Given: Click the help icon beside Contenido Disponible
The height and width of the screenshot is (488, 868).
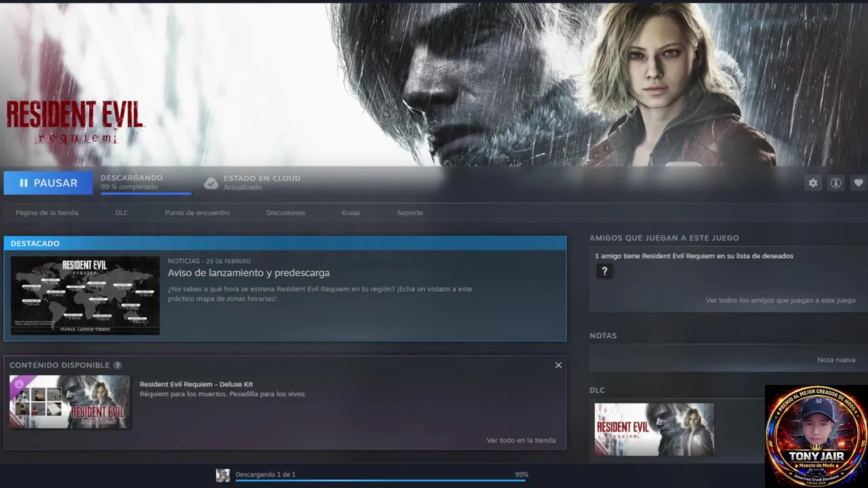Looking at the screenshot, I should (117, 365).
